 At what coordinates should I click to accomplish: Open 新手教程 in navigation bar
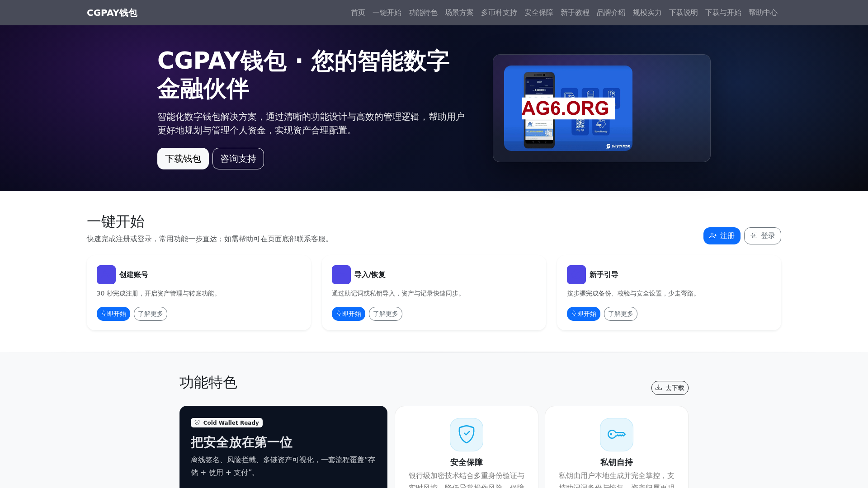[x=575, y=13]
